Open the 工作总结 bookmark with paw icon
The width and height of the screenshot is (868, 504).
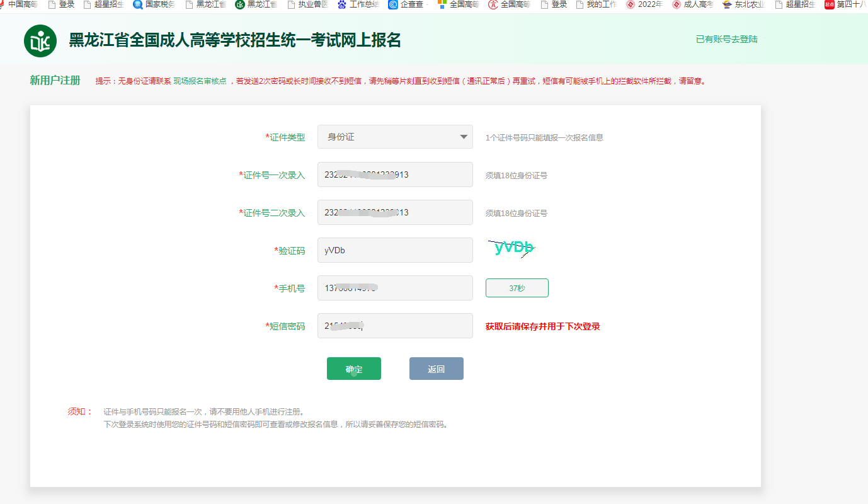click(x=358, y=4)
